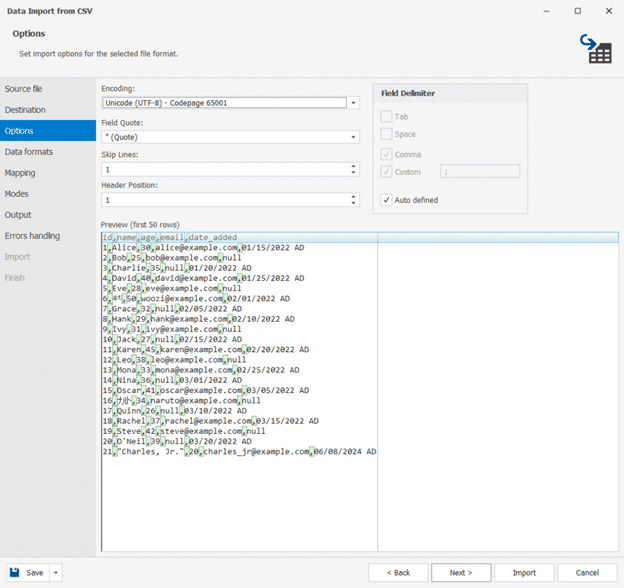The height and width of the screenshot is (588, 624).
Task: Click the Save disk icon
Action: [13, 573]
